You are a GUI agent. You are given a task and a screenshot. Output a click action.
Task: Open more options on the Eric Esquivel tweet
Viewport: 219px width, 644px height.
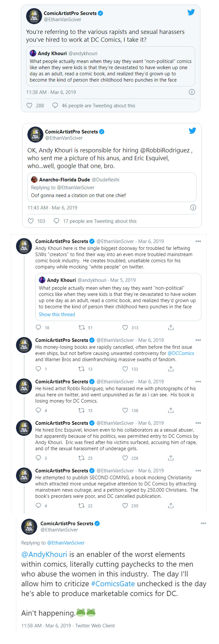(198, 422)
